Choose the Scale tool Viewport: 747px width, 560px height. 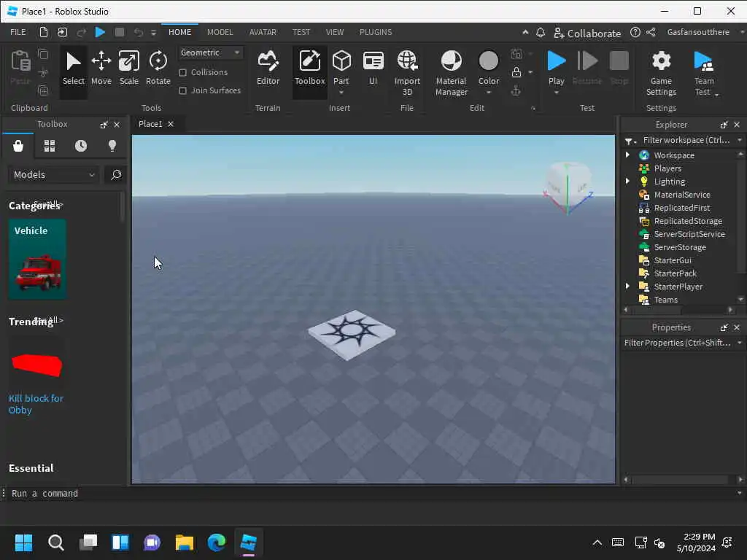(128, 68)
